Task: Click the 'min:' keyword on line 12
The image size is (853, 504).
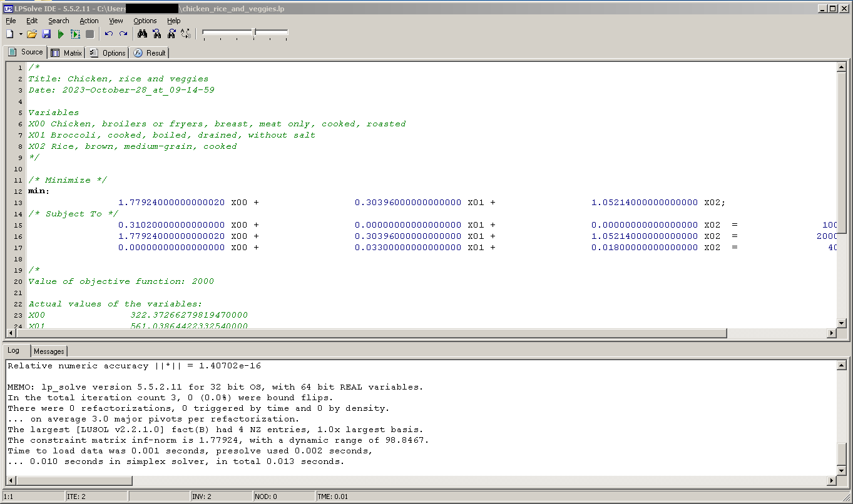Action: coord(39,191)
